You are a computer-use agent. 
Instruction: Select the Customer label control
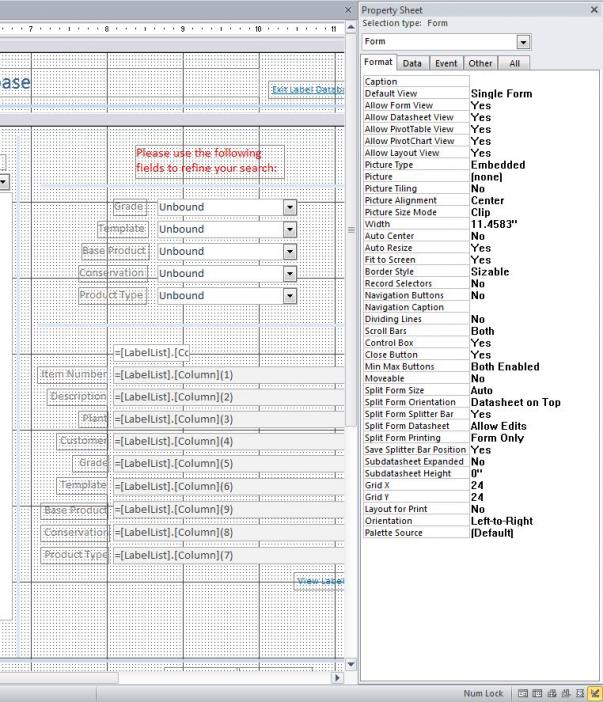pos(82,441)
